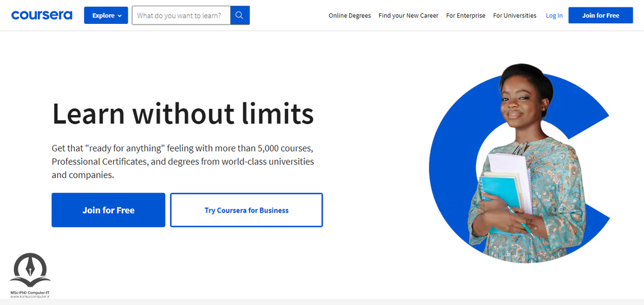Click the magnifying glass search icon
The height and width of the screenshot is (305, 644).
pyautogui.click(x=240, y=15)
